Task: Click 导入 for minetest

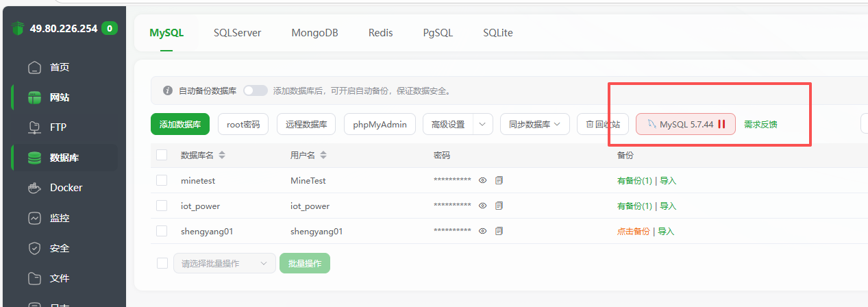Action: pos(668,181)
